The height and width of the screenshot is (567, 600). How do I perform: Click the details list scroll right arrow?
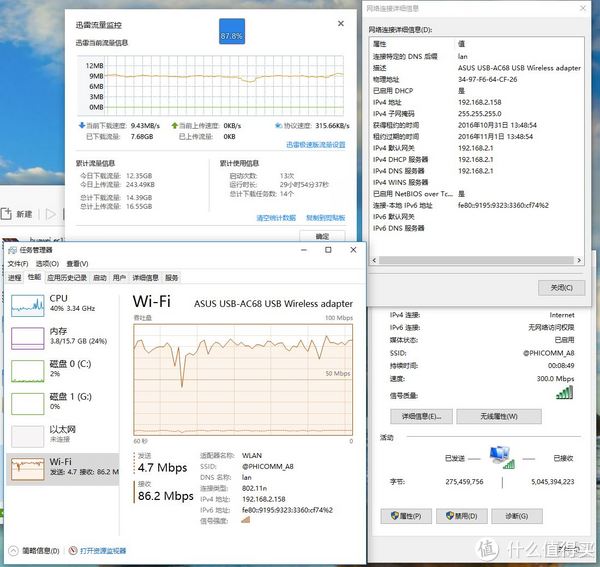(579, 260)
